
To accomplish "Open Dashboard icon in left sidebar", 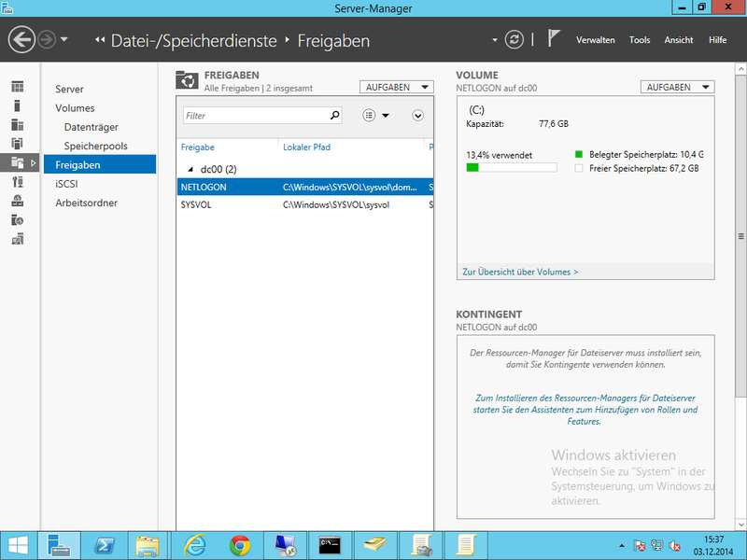I will coord(17,87).
